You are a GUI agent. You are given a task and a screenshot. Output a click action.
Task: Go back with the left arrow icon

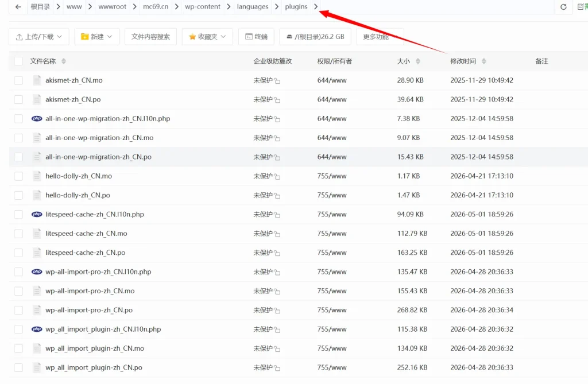(x=18, y=7)
